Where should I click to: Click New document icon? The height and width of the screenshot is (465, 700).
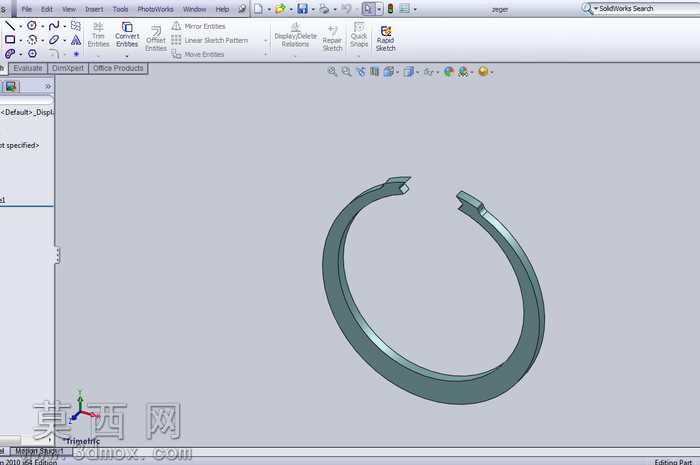tap(258, 8)
